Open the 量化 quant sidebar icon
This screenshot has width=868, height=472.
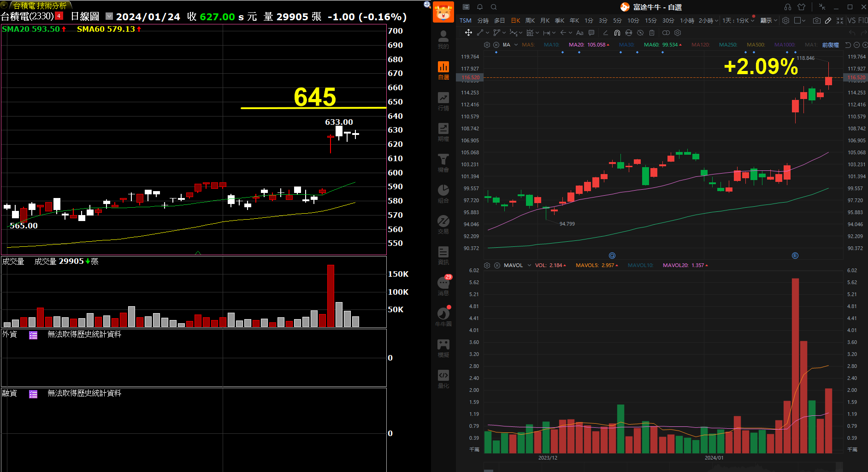[443, 379]
